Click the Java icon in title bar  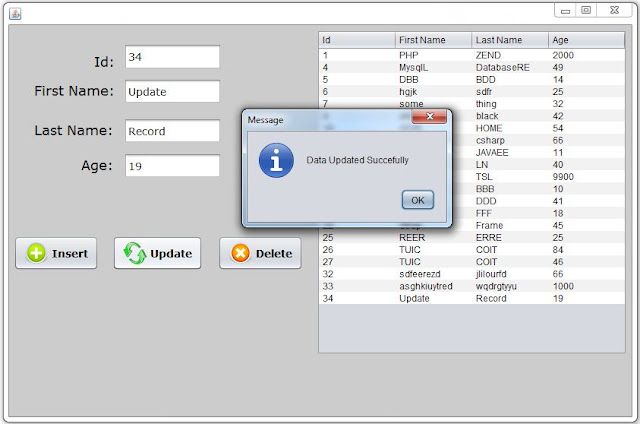pos(16,14)
